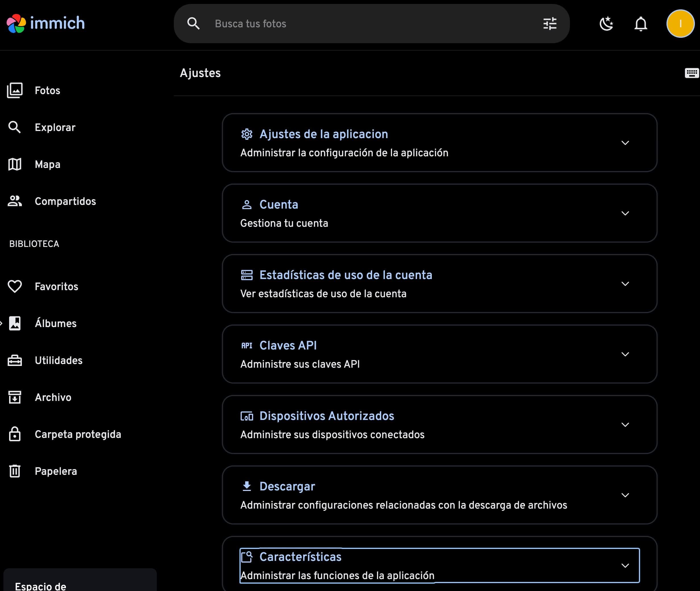The height and width of the screenshot is (591, 700).
Task: Expand Claves API section chevron
Action: point(625,354)
